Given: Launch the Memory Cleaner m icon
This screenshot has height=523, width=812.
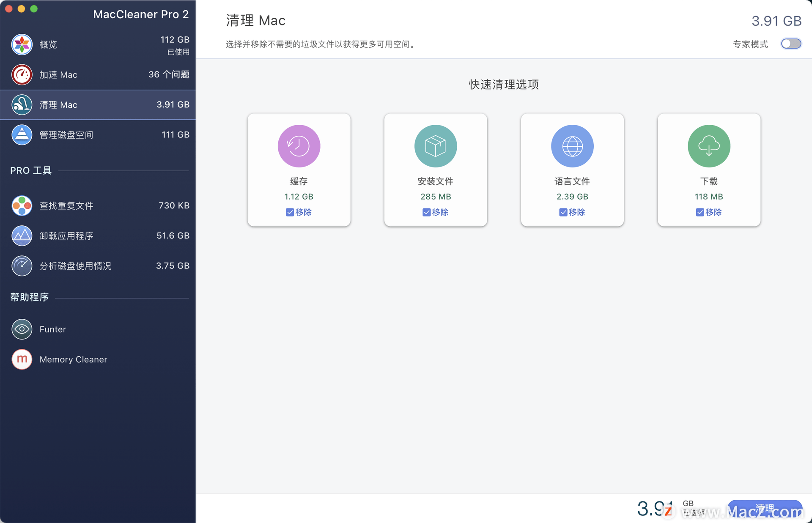Looking at the screenshot, I should point(22,359).
